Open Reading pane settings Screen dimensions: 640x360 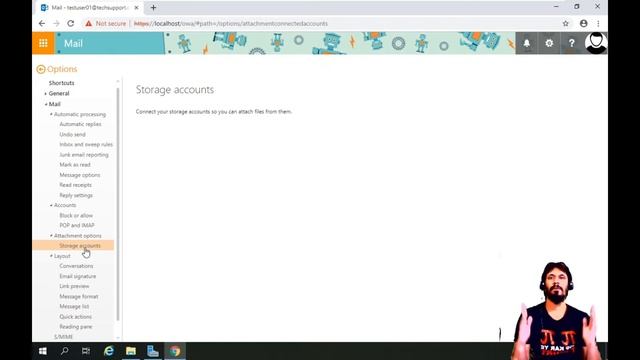(76, 327)
